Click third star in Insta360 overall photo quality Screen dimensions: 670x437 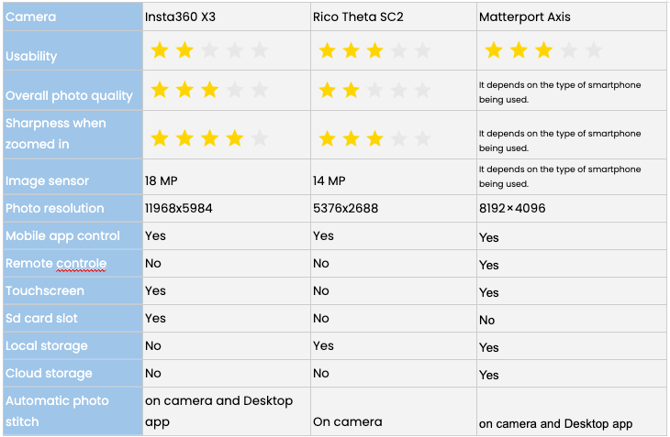209,91
